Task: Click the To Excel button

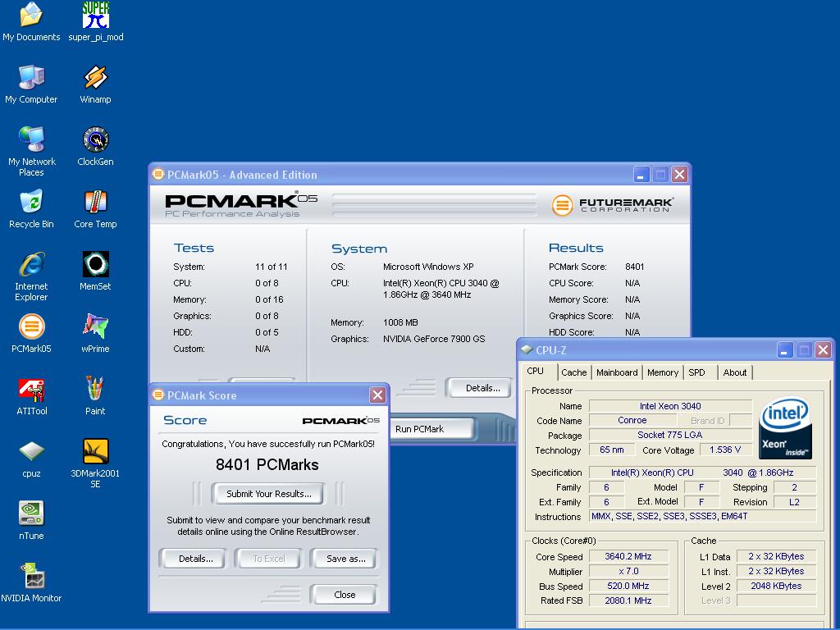Action: point(269,559)
